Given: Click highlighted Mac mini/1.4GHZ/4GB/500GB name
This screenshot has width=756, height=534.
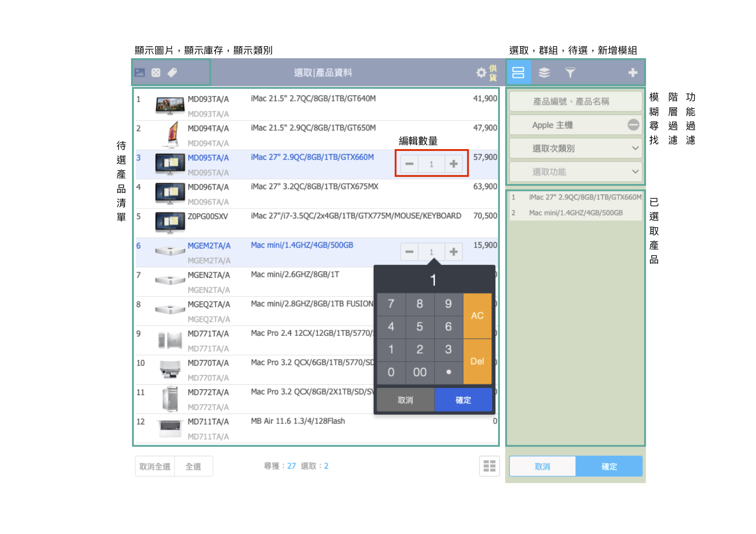Looking at the screenshot, I should point(302,245).
